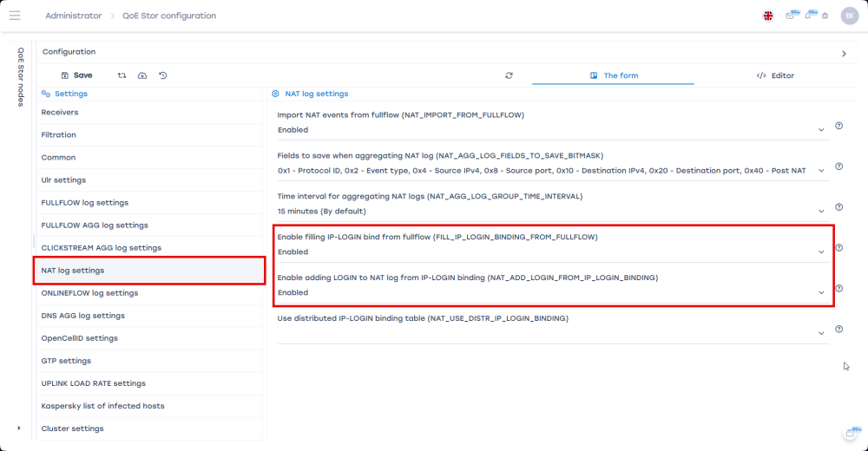The image size is (868, 451).
Task: Click Administrator in the breadcrumb
Action: pos(73,16)
